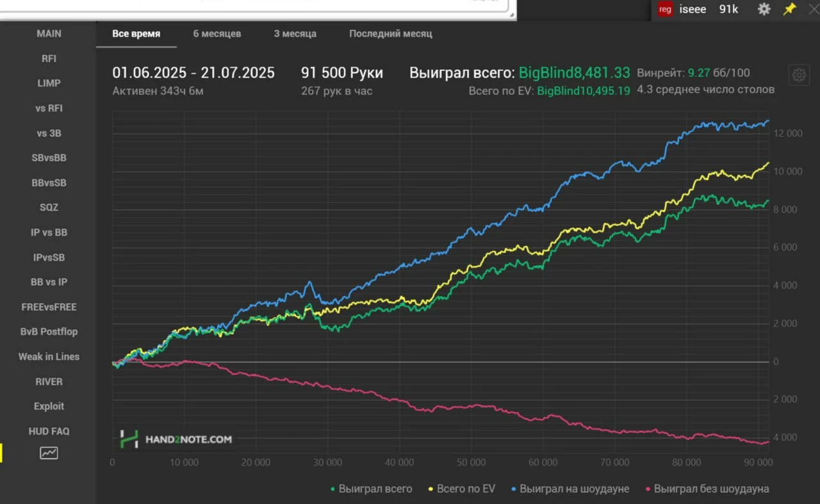Viewport: 820px width, 504px height.
Task: Open the graph icon in left sidebar
Action: [49, 453]
